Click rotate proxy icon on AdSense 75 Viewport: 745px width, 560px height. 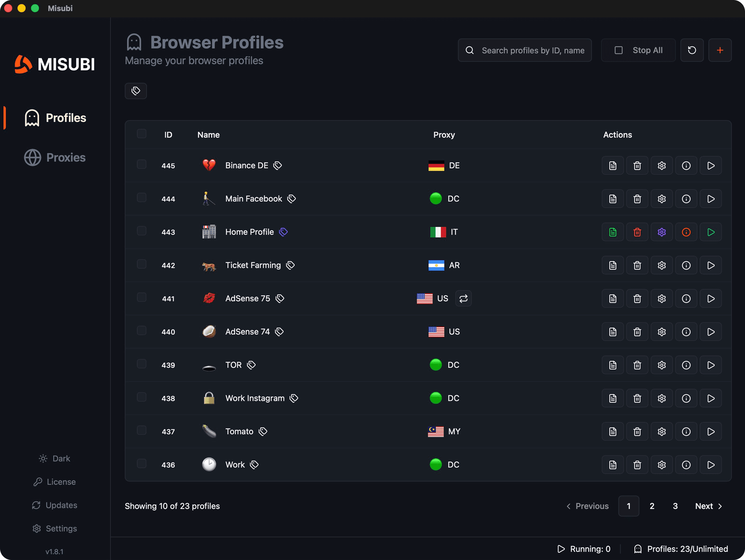(463, 298)
